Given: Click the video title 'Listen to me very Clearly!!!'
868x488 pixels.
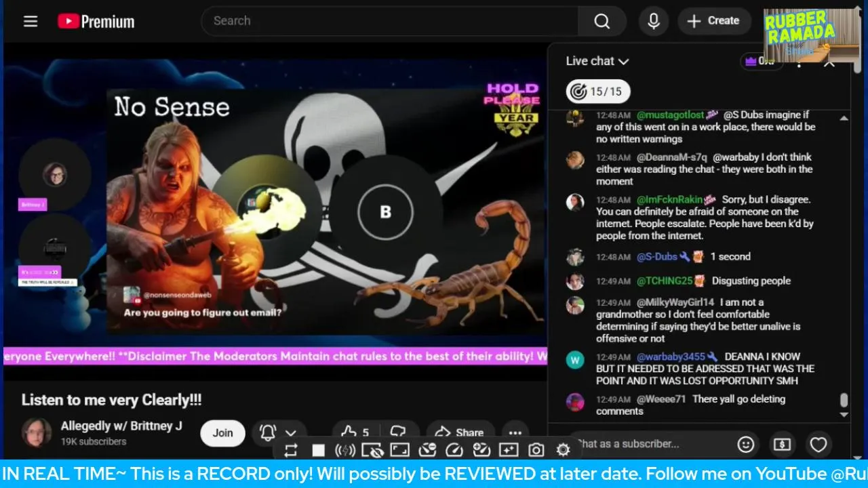Looking at the screenshot, I should coord(111,400).
